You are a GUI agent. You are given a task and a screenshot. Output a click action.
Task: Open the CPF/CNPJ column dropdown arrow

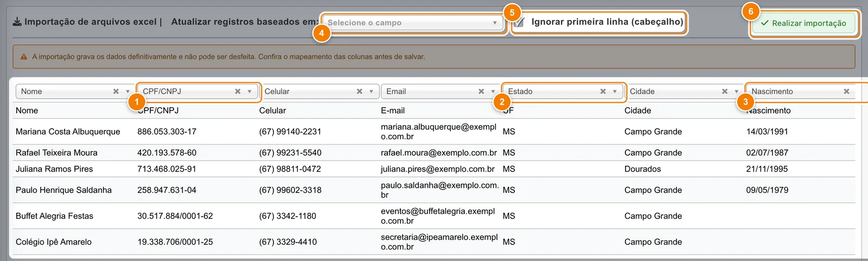click(x=250, y=92)
